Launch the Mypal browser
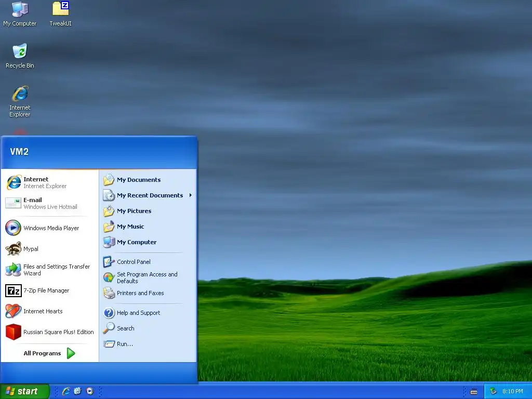This screenshot has width=532, height=399. click(x=49, y=249)
